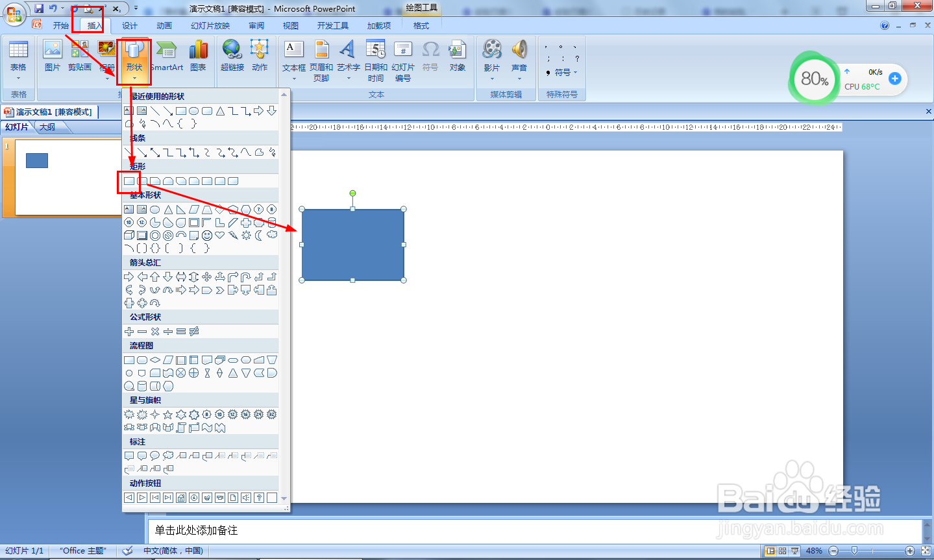Switch to Slide Sorter view
The width and height of the screenshot is (934, 560).
point(783,551)
